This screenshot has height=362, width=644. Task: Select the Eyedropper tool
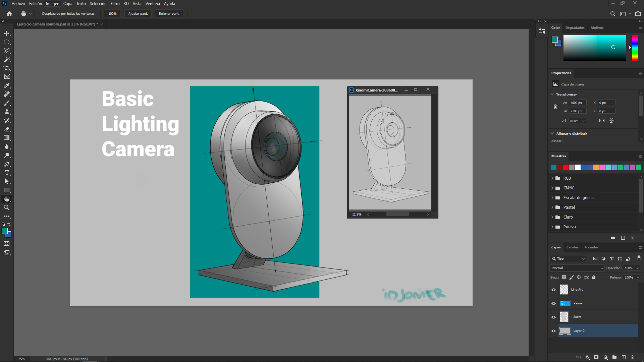coord(7,85)
